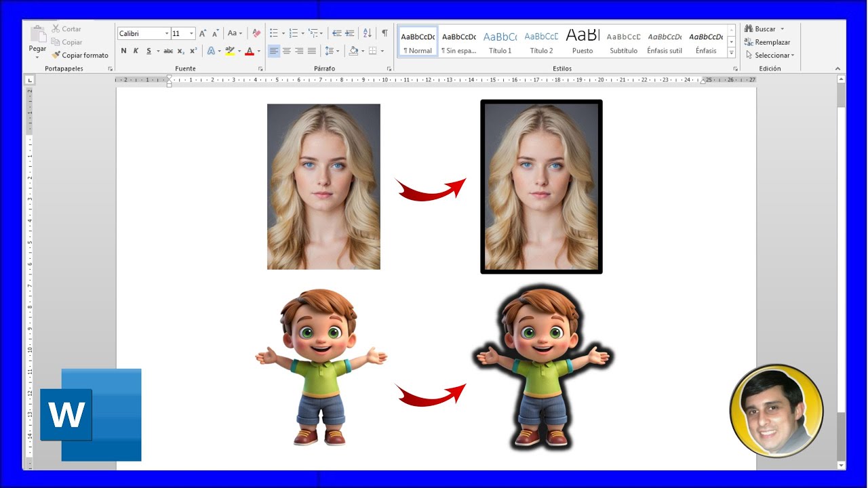Viewport: 868px width, 488px height.
Task: Click the Copiar formato paintbrush
Action: [x=80, y=56]
